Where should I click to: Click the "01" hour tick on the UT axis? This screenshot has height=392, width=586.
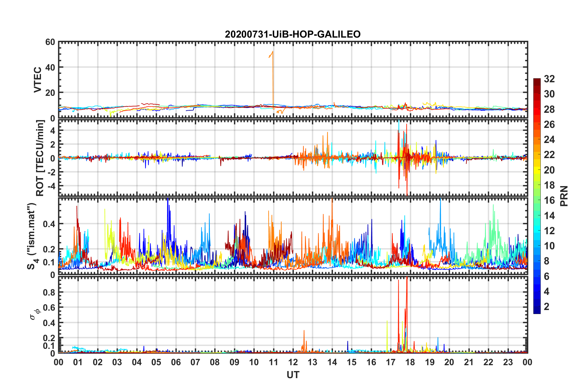[x=78, y=362]
